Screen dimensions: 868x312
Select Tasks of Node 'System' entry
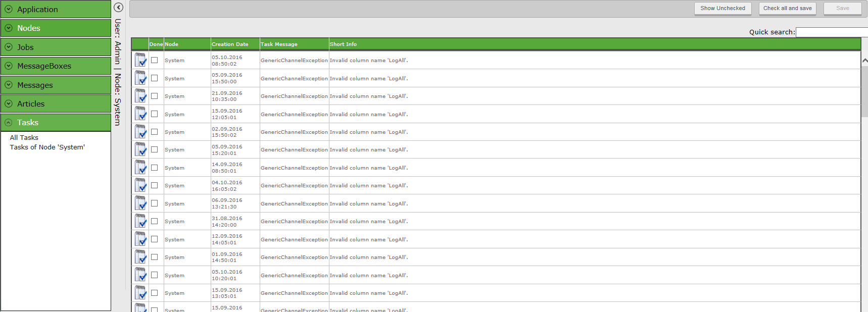point(47,147)
